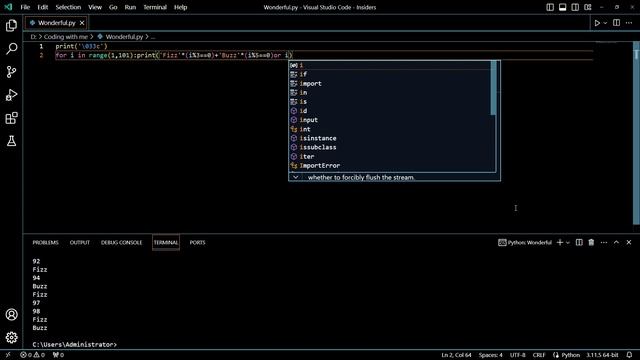Click the editor vertical scrollbar

pos(636,133)
